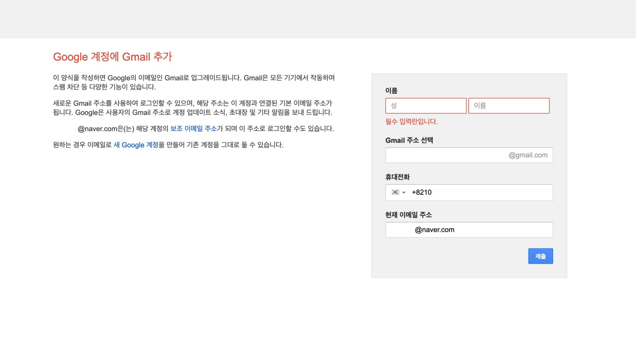Open the 보조 이메일 주소 link

193,129
